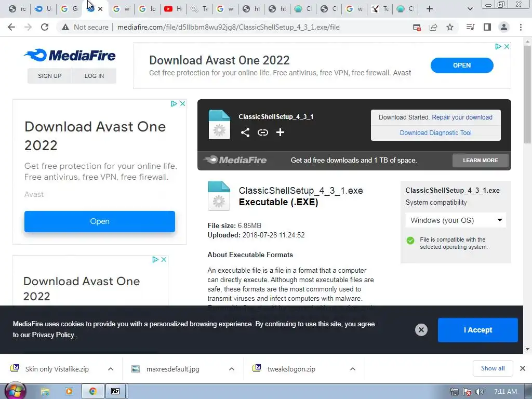Click the scrollbar down arrow
Viewport: 532px width, 399px height.
click(527, 349)
